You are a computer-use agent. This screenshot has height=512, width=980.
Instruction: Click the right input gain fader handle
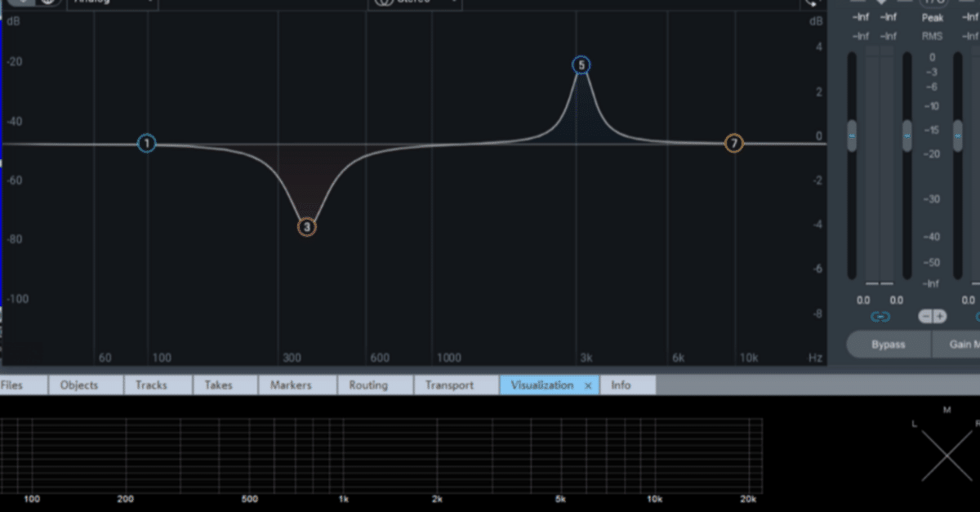pos(906,136)
